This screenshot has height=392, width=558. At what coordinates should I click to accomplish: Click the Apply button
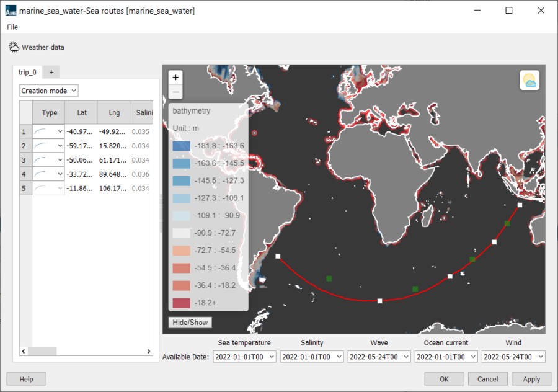click(x=531, y=379)
